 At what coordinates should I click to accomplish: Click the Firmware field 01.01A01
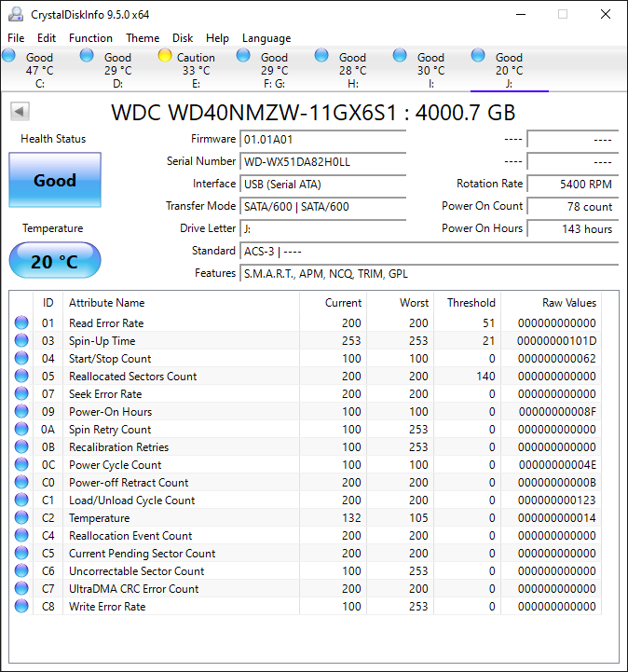[323, 139]
